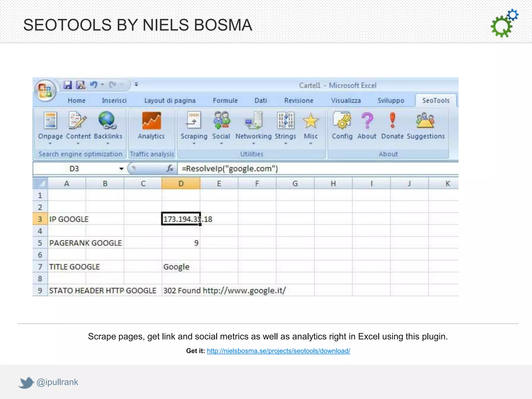Click the Save floppy disk icon

pyautogui.click(x=68, y=85)
